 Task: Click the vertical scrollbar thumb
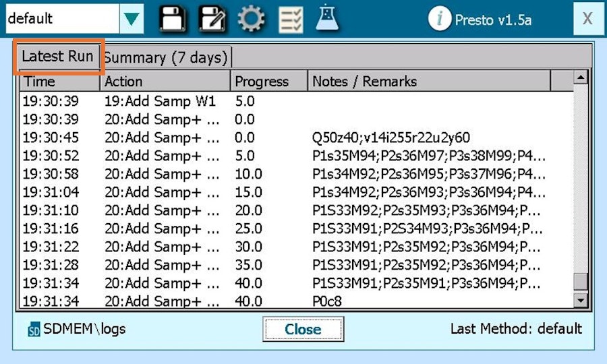(x=581, y=282)
